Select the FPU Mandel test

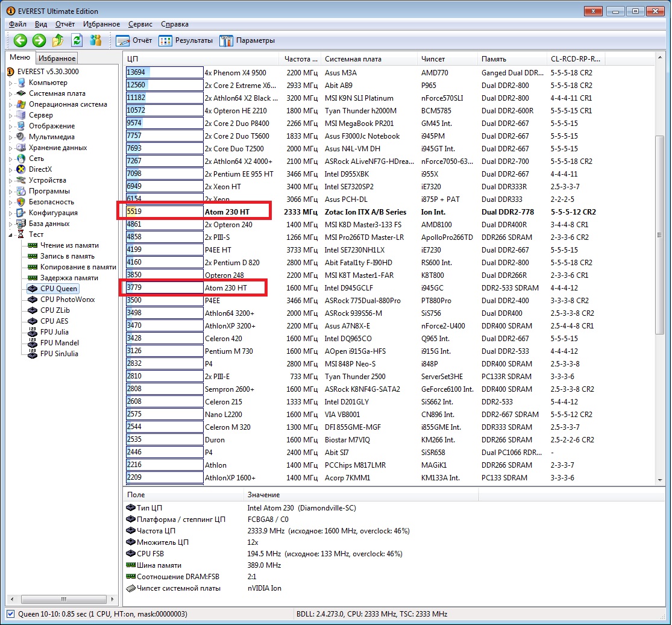(60, 342)
